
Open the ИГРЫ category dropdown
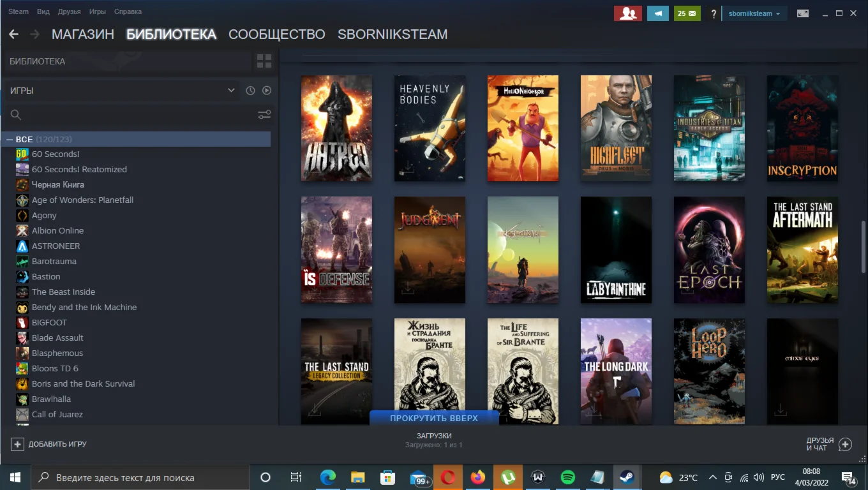(122, 91)
